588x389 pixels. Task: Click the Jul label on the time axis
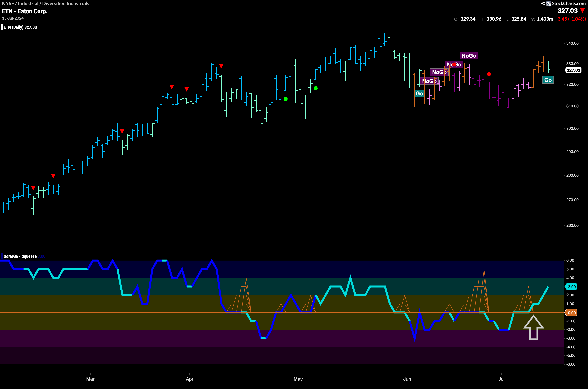[x=501, y=379]
